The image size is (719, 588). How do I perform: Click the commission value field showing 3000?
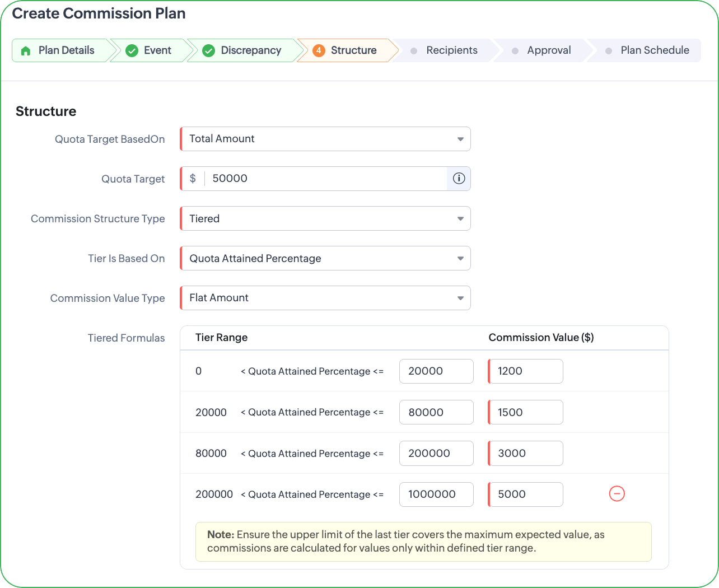click(525, 453)
